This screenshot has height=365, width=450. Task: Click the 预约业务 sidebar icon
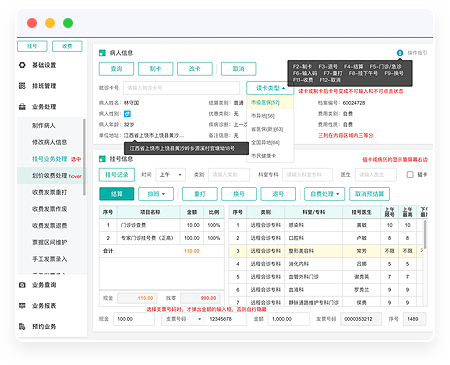pyautogui.click(x=22, y=326)
